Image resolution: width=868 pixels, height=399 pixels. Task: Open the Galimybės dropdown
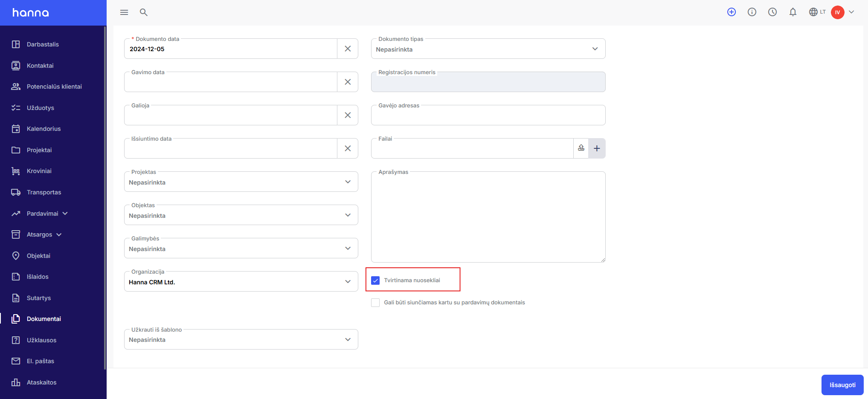point(241,249)
